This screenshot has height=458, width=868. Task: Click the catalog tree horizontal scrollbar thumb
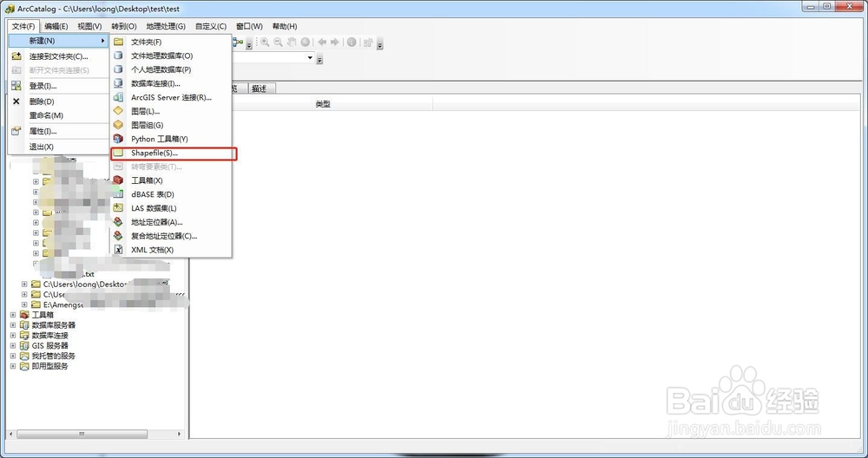click(82, 434)
